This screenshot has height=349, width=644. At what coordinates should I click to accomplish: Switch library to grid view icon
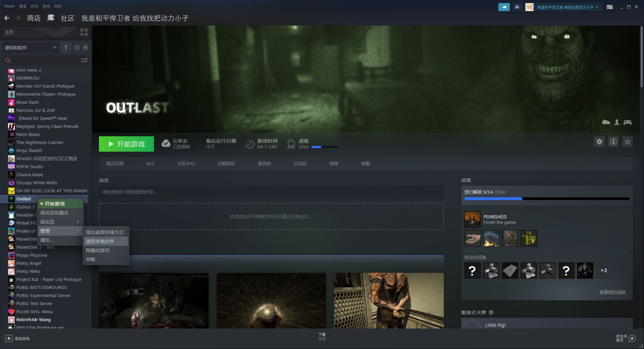point(84,32)
